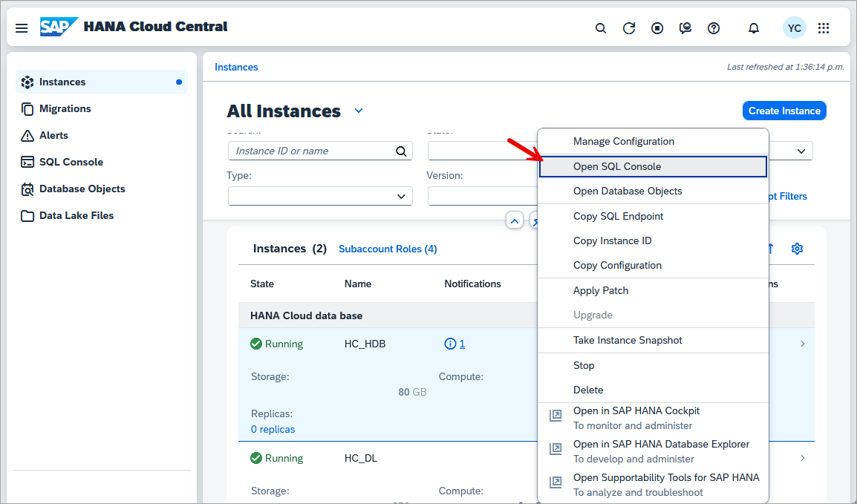Open the help question mark icon

(714, 28)
